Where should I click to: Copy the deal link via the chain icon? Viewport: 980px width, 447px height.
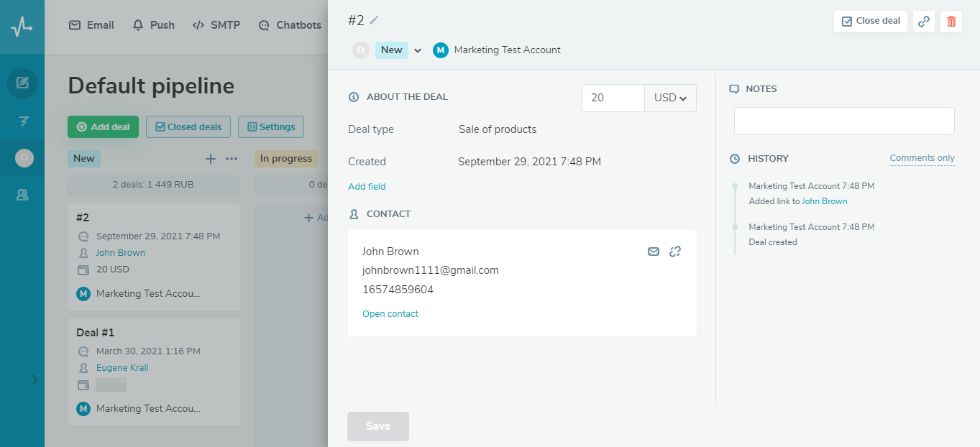tap(924, 21)
